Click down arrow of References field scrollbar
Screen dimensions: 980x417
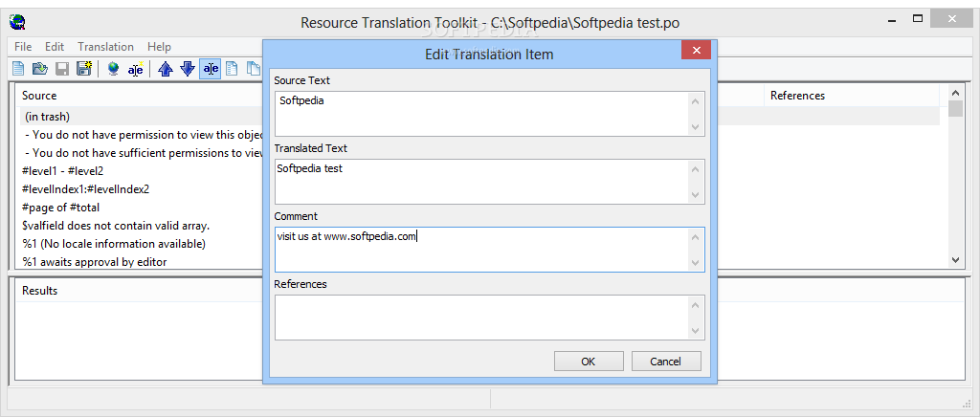click(696, 331)
